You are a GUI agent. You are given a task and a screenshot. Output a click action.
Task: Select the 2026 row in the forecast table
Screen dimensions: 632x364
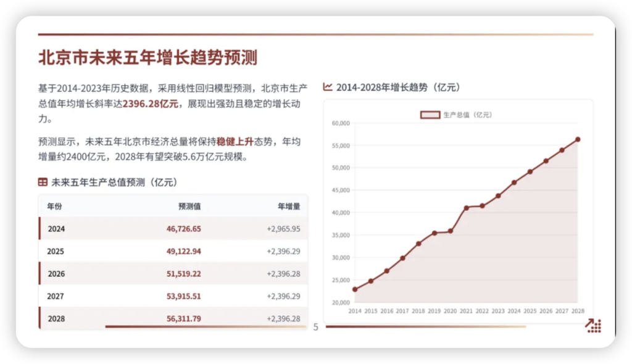coord(173,274)
